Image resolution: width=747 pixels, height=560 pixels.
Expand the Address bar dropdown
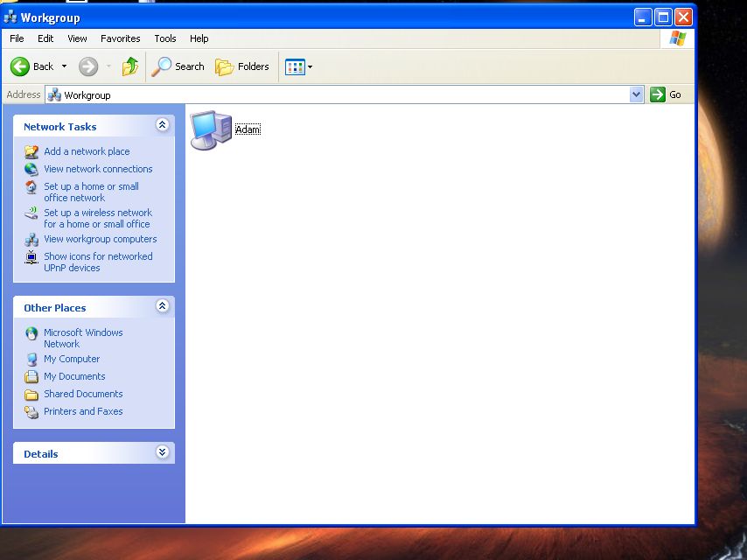pyautogui.click(x=636, y=94)
